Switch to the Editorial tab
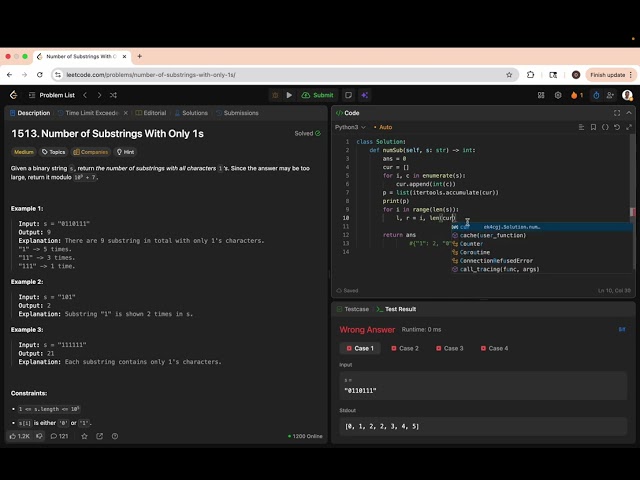 [x=150, y=113]
